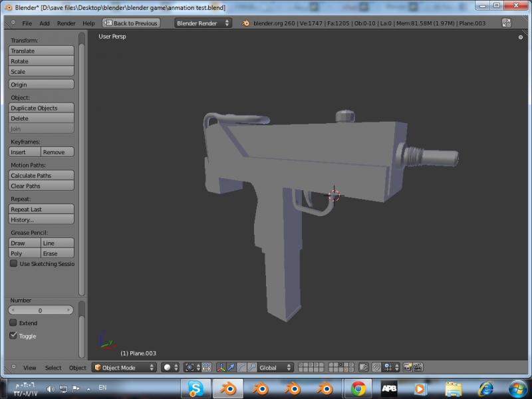Open Internet Explorer from the taskbar
Image resolution: width=532 pixels, height=399 pixels.
(486, 389)
